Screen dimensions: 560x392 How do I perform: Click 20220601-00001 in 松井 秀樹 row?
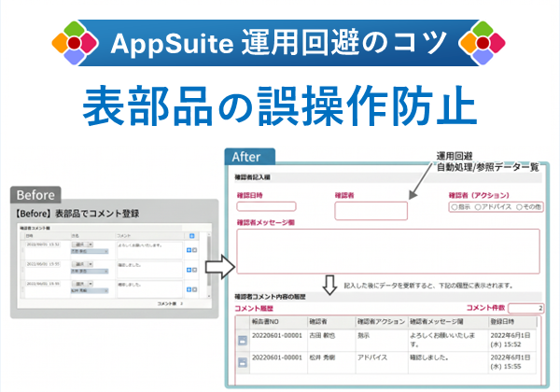point(277,357)
